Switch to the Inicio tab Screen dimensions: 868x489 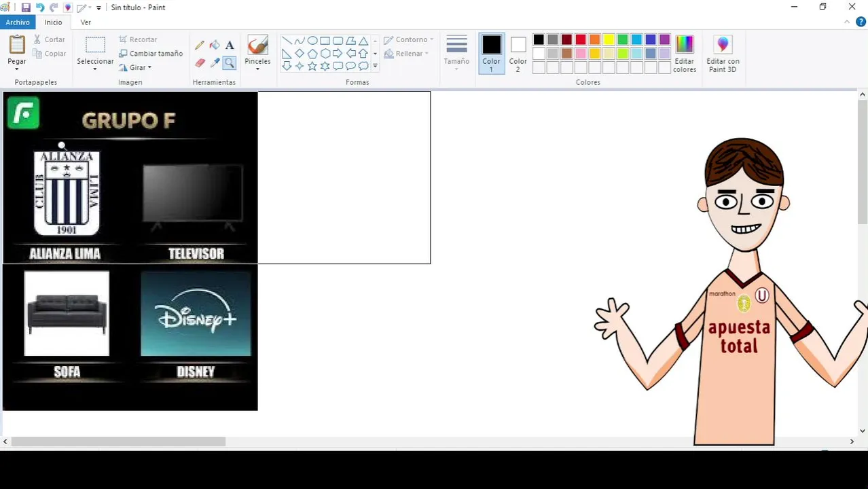(53, 22)
